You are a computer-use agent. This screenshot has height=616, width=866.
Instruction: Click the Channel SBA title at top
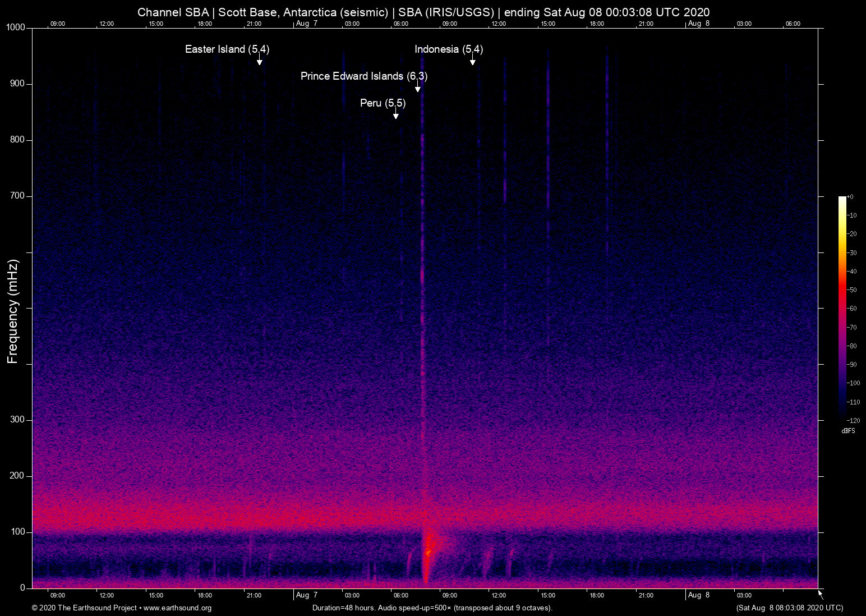tap(423, 12)
